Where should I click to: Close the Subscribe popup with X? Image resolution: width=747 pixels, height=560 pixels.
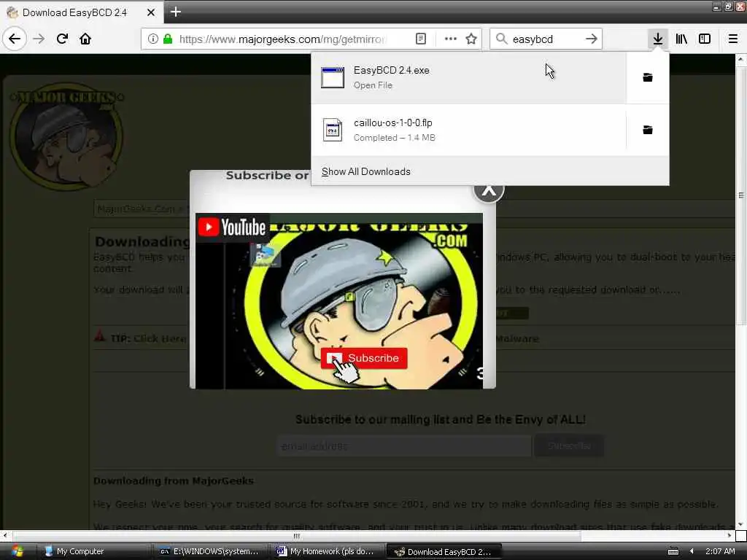[489, 191]
